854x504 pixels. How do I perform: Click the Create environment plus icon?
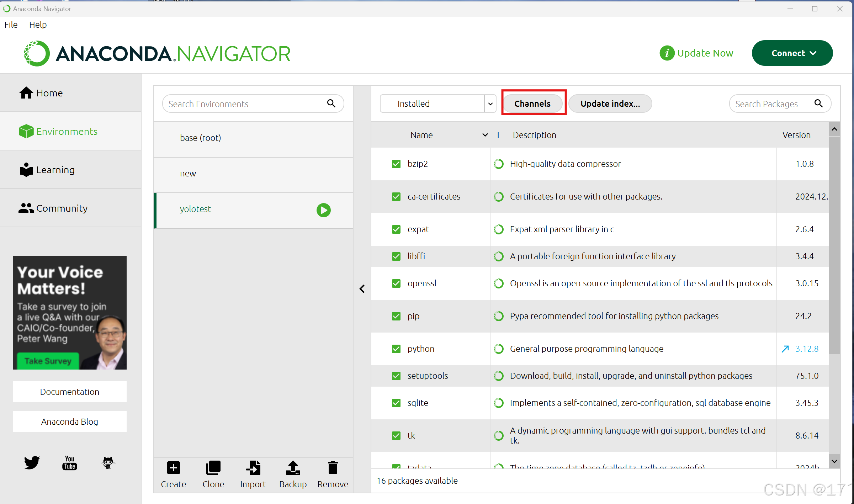(x=173, y=468)
